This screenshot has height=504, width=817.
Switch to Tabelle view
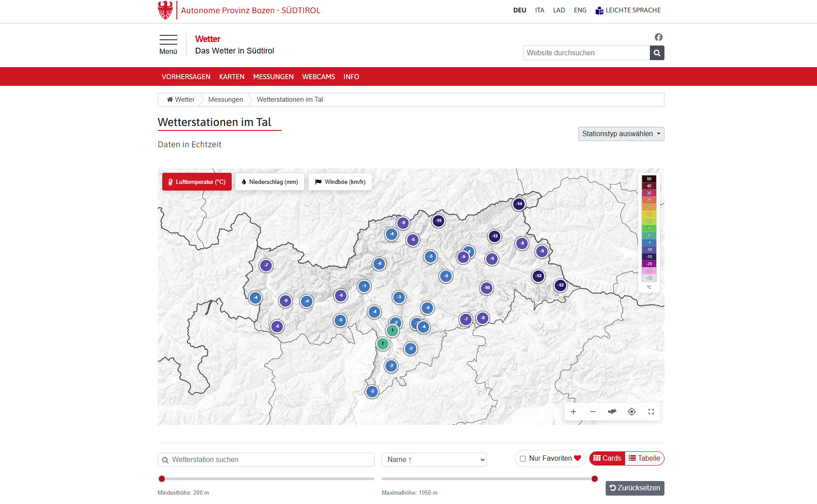644,458
